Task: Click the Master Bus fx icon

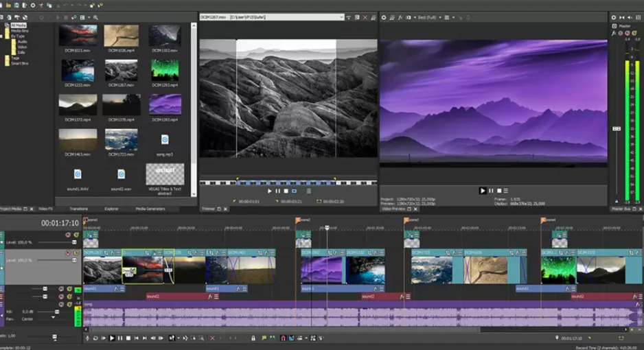Action: pyautogui.click(x=614, y=33)
